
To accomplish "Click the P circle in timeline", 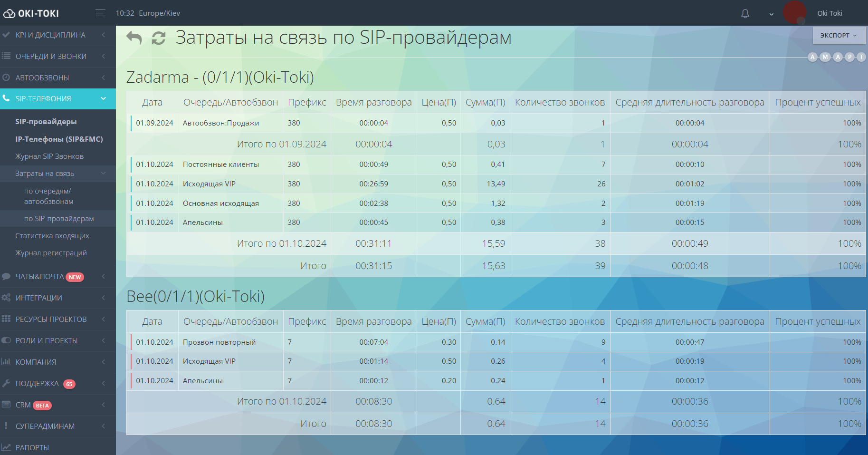I will (x=850, y=57).
